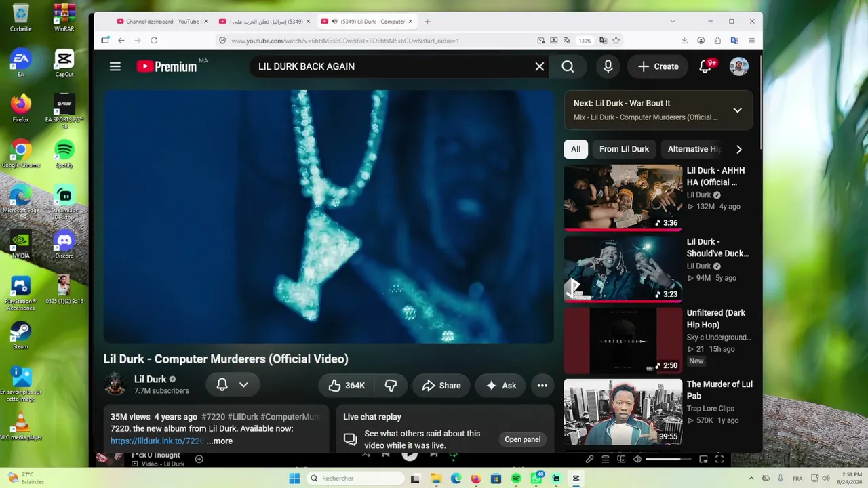Viewport: 868px width, 488px height.
Task: Open browser zoom level 130% control
Action: [x=585, y=41]
